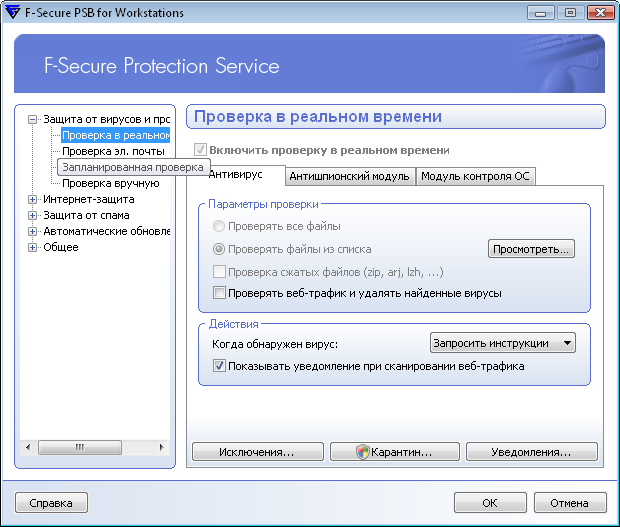Expand the Интернет-защита tree node
Screen dimensions: 620x527
tap(32, 200)
